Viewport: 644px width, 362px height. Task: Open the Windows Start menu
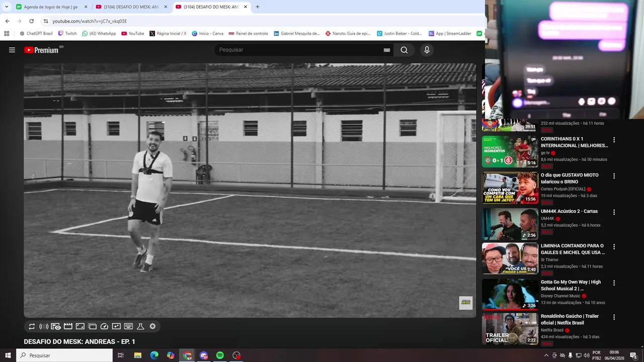point(8,355)
